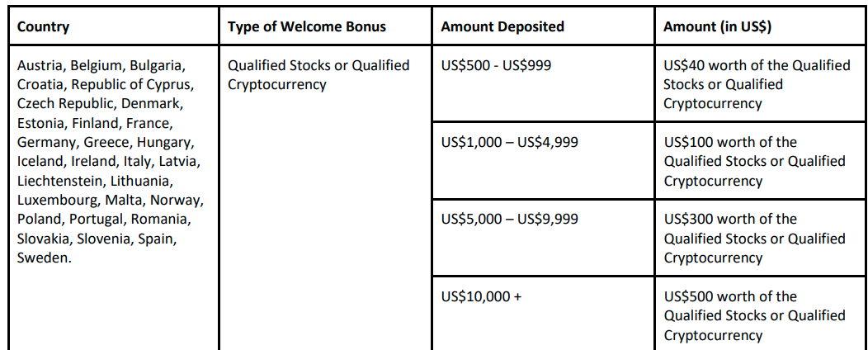Click the Qualified Stocks bonus type cell
This screenshot has height=350, width=868.
pyautogui.click(x=318, y=74)
